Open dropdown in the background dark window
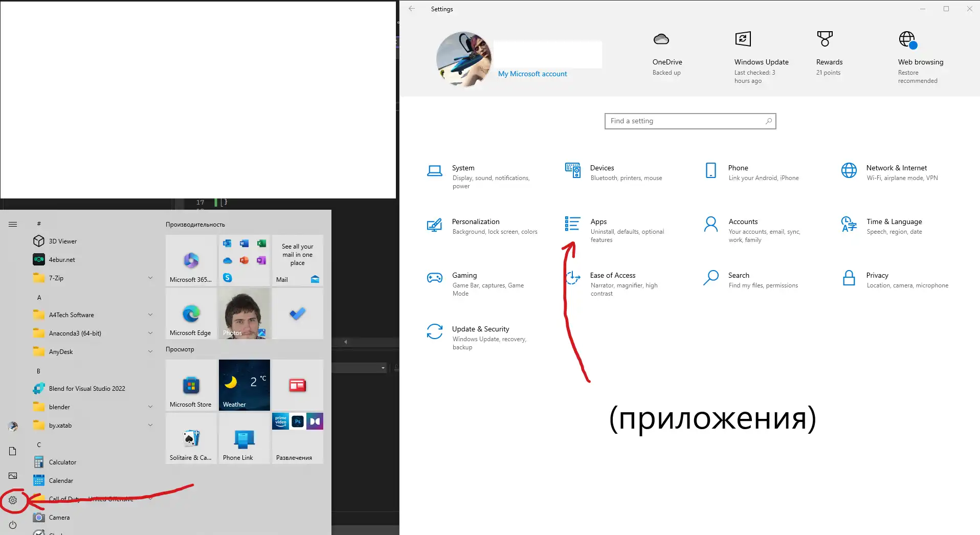 click(x=383, y=368)
